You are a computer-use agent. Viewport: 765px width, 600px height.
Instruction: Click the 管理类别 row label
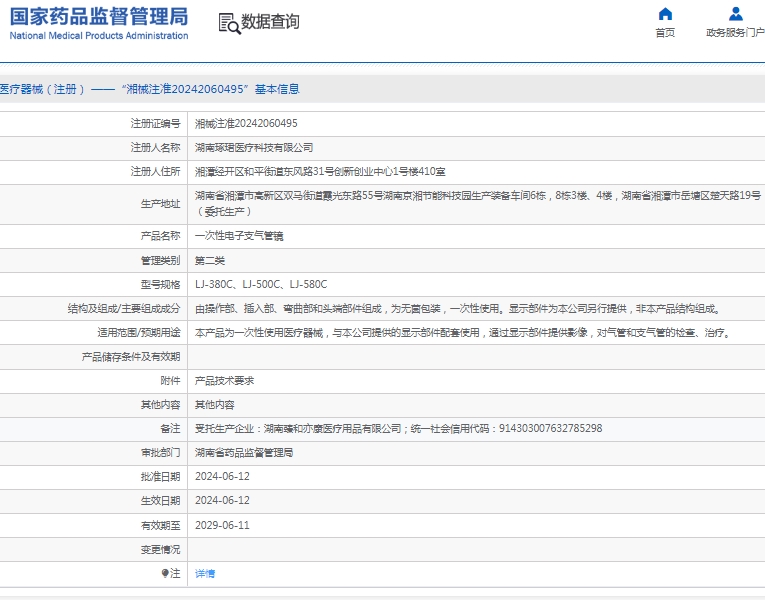(x=161, y=260)
